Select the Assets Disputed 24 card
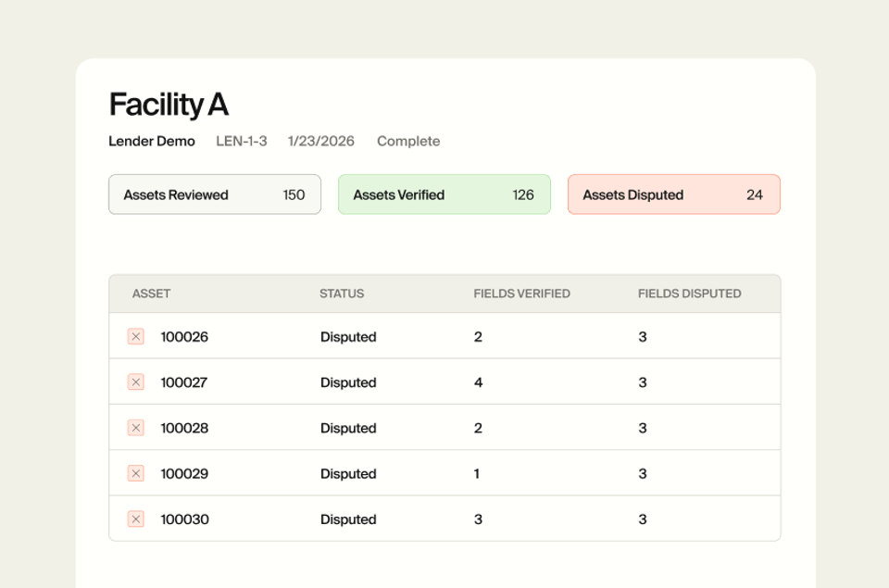 tap(674, 194)
